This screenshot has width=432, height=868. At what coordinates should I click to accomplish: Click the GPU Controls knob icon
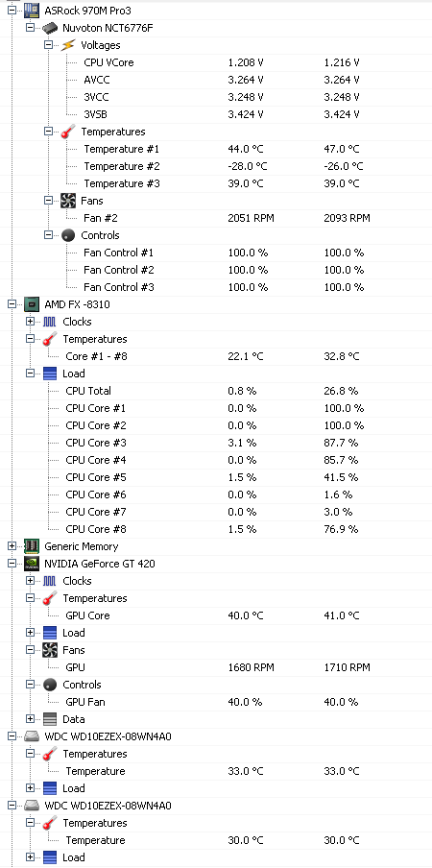click(50, 685)
